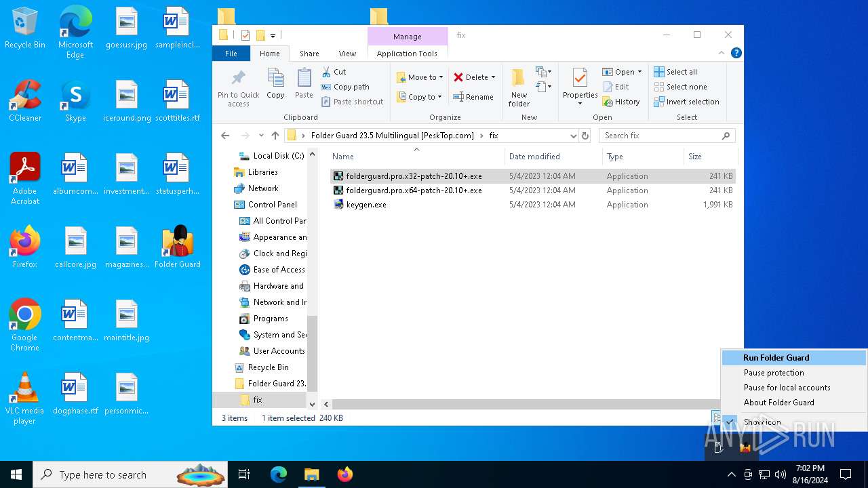The image size is (868, 488).
Task: Choose Pause for local accounts
Action: 794,388
